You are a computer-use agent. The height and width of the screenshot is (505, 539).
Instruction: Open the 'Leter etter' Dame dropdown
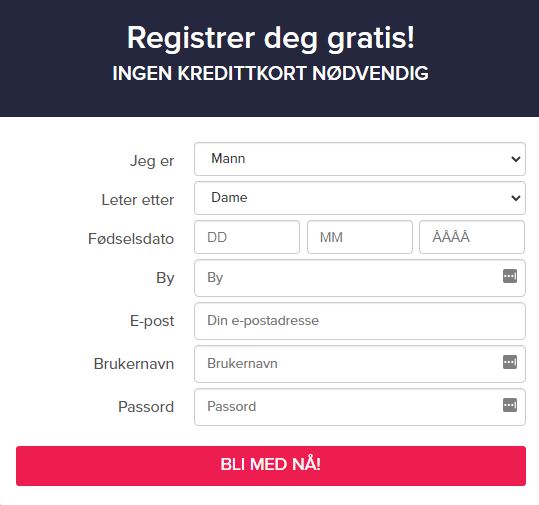tap(360, 198)
